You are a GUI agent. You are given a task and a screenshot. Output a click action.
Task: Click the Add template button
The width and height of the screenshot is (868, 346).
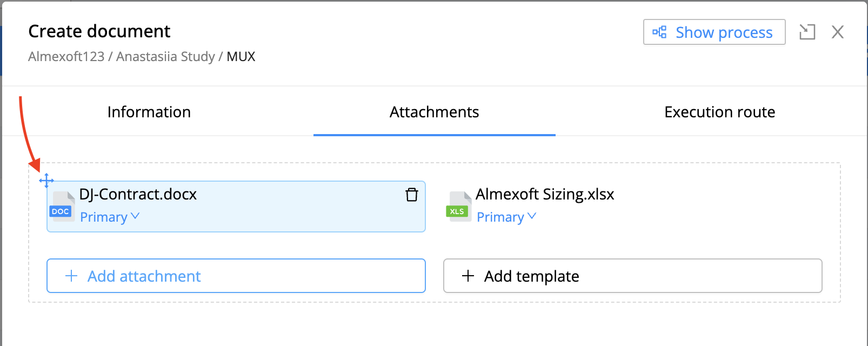(633, 276)
